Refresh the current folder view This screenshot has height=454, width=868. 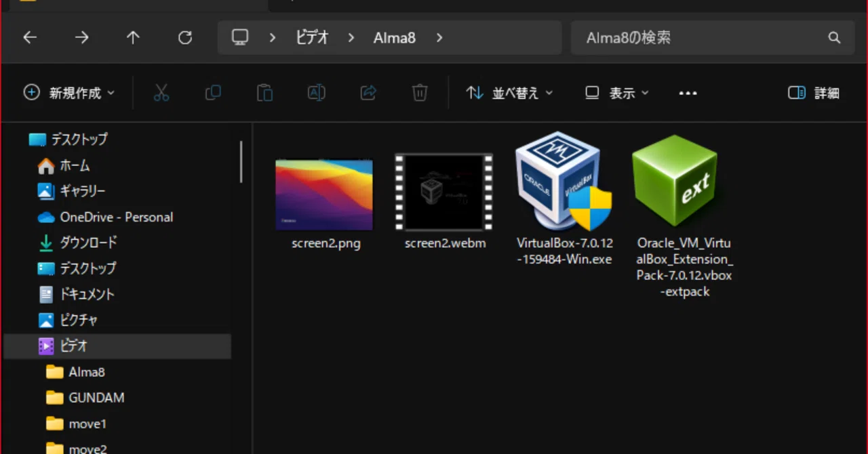(x=185, y=38)
